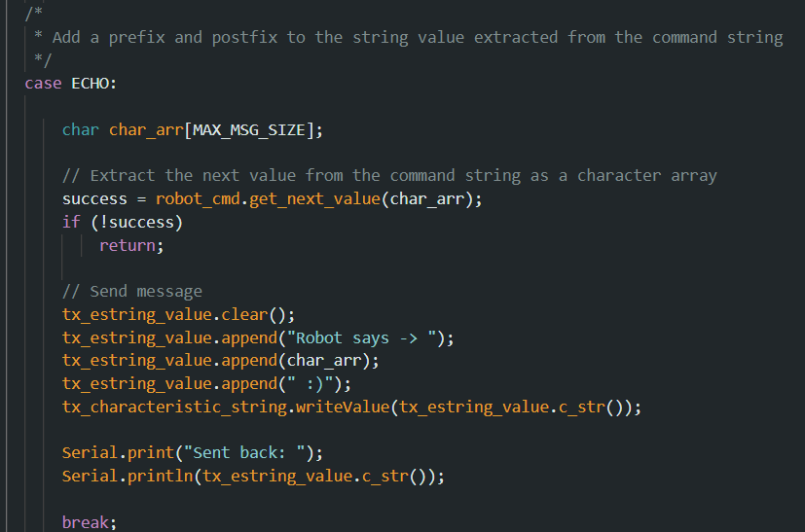Viewport: 805px width, 532px height.
Task: Click the break keyword
Action: point(86,522)
